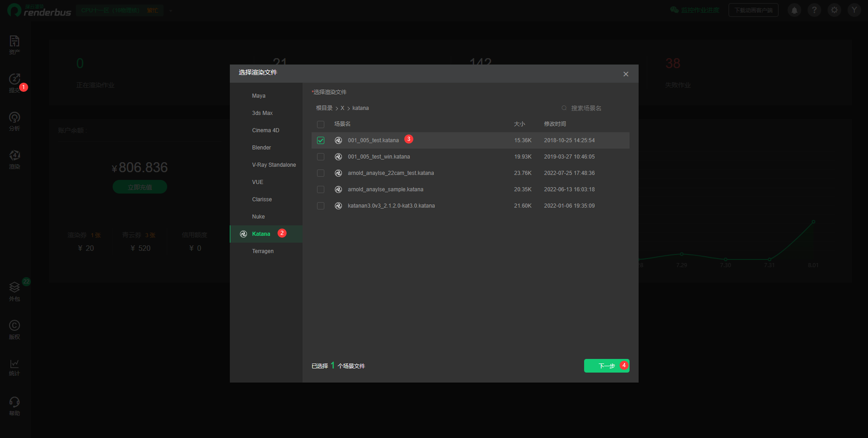Click the file name 001_005_test.katana
Viewport: 868px width, 438px height.
coord(373,140)
